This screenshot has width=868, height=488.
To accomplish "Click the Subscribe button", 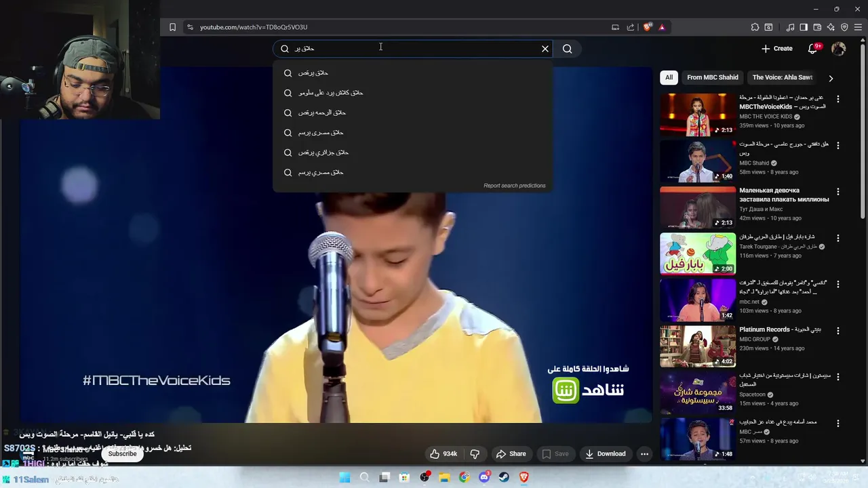I will pyautogui.click(x=123, y=453).
